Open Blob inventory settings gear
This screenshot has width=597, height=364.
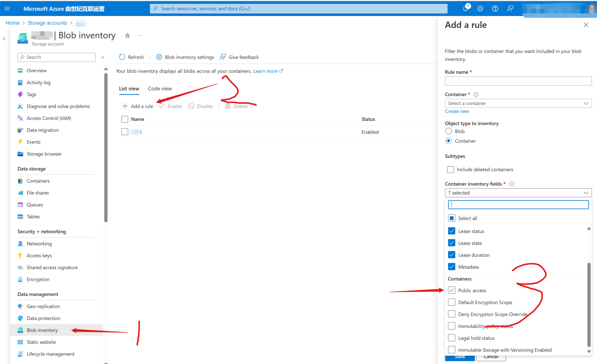159,57
